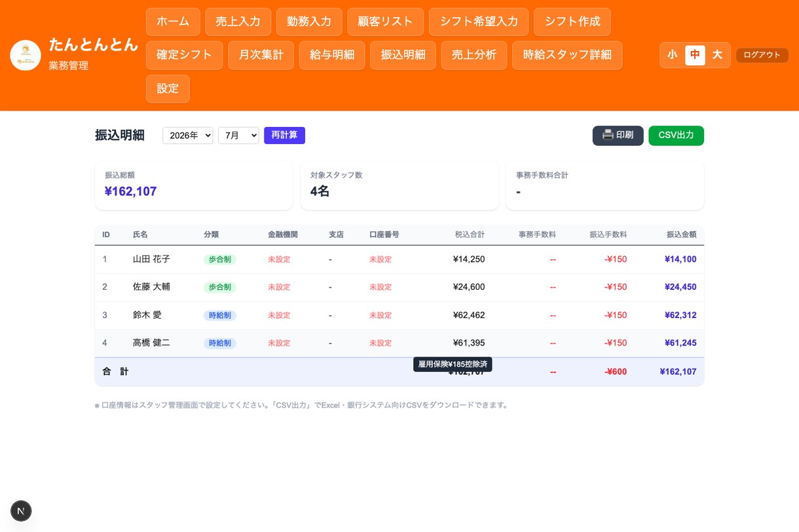Click the ¥14,250 tax-included amount
The image size is (799, 532).
[x=469, y=259]
